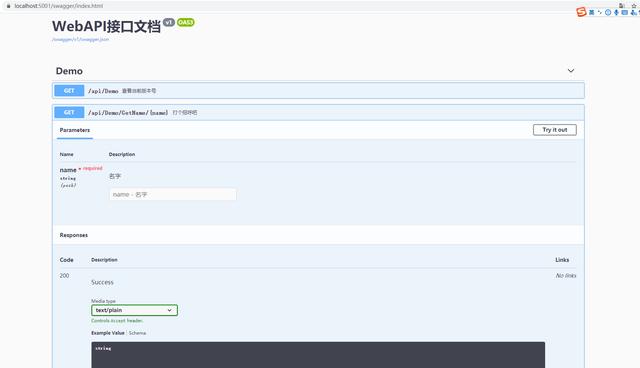Expand the GET /api/Demo operation row
This screenshot has width=640, height=368.
[x=318, y=91]
